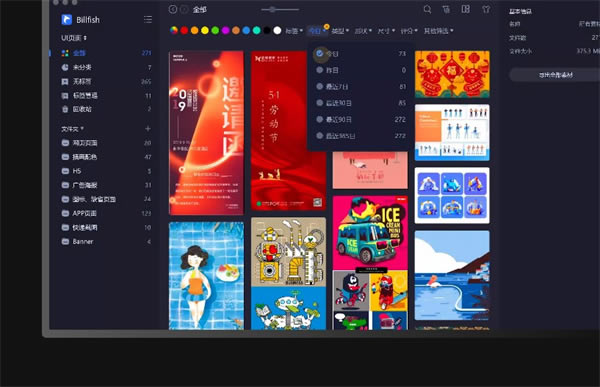Click the search magnifier icon
600x387 pixels.
tap(427, 9)
